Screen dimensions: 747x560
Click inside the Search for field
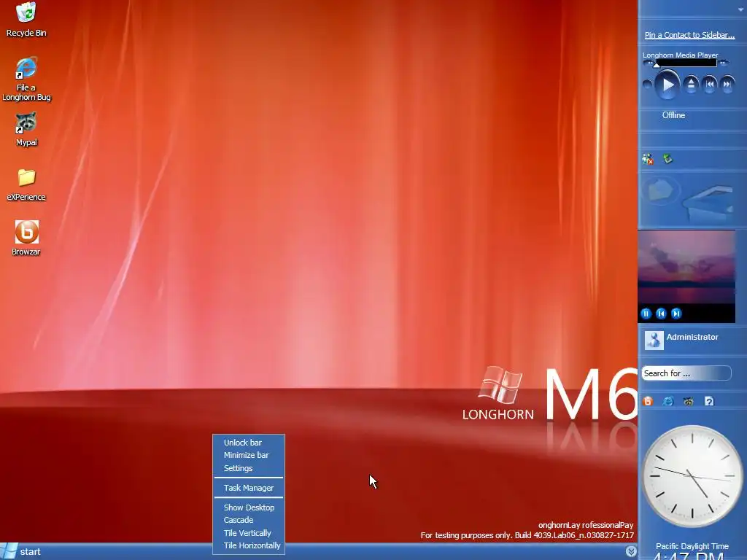point(686,373)
